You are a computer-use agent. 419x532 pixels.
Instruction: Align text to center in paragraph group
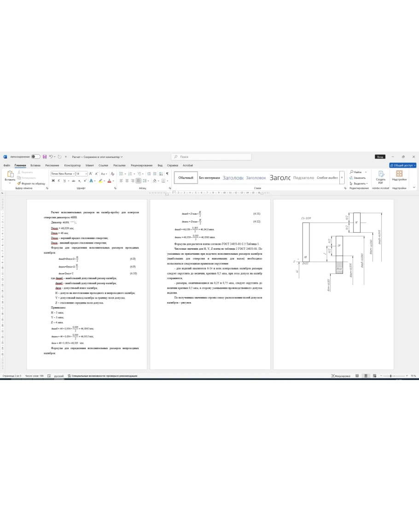(x=128, y=181)
